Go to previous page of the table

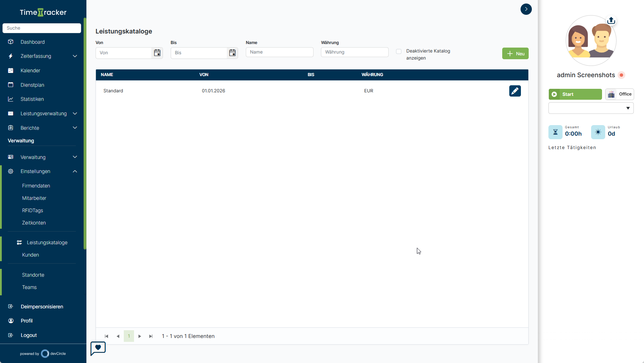[x=118, y=336]
